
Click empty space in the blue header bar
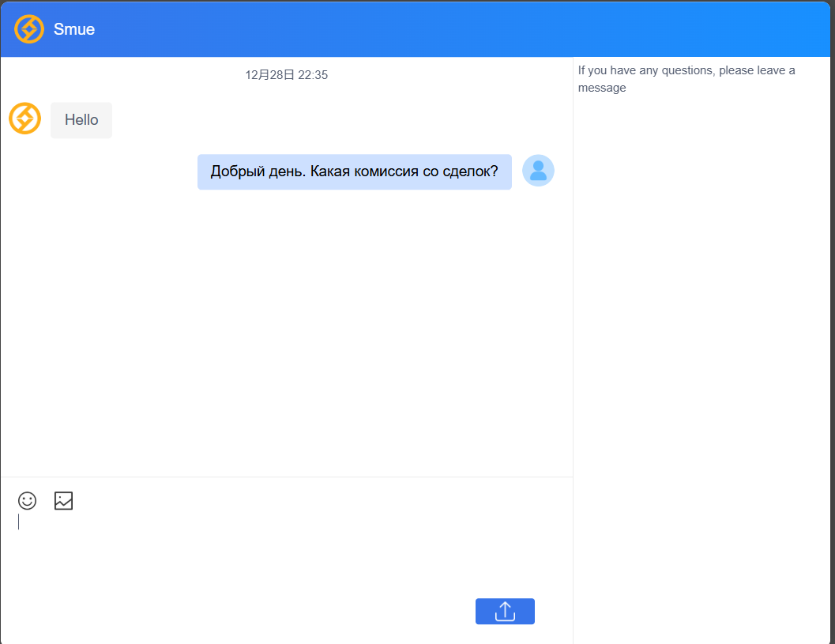(474, 29)
